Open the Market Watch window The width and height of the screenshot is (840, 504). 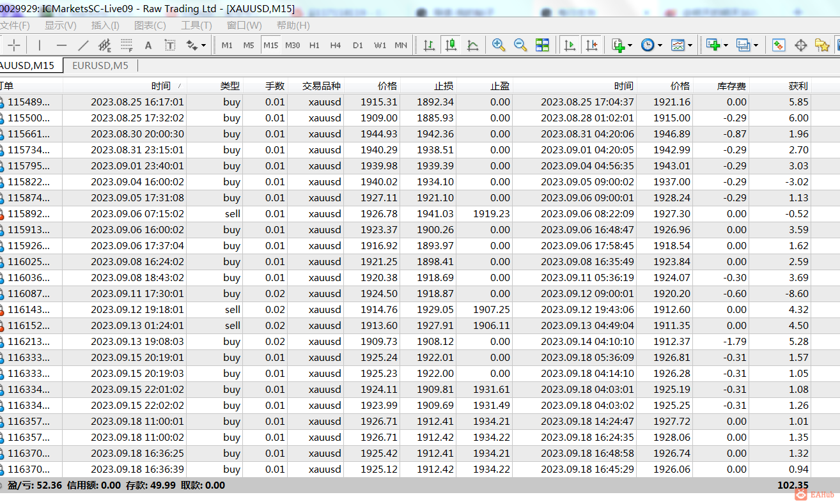778,45
